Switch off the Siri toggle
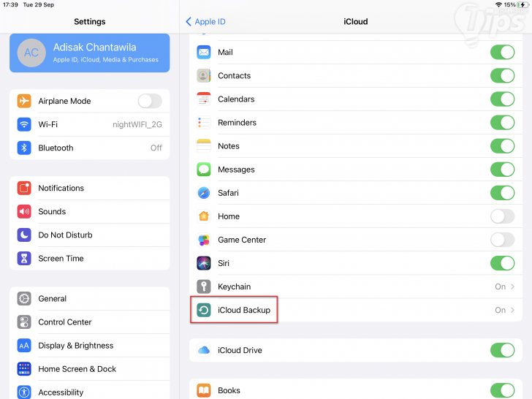This screenshot has height=399, width=532. pyautogui.click(x=502, y=263)
